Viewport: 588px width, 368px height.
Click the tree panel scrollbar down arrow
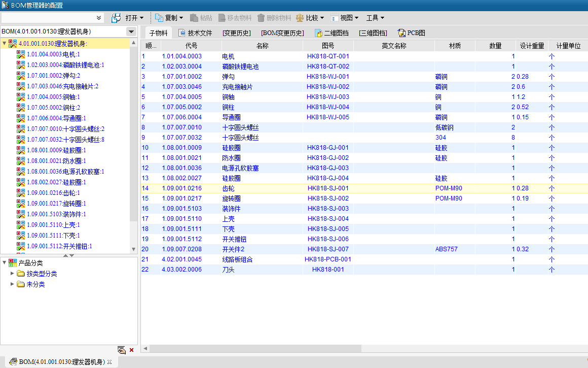(134, 249)
